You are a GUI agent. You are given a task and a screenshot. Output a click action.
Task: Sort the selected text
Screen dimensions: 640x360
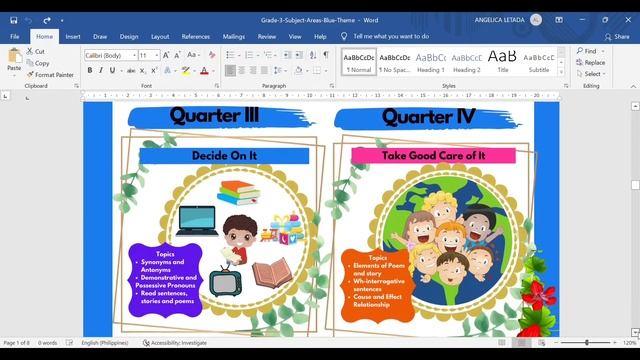pyautogui.click(x=313, y=55)
